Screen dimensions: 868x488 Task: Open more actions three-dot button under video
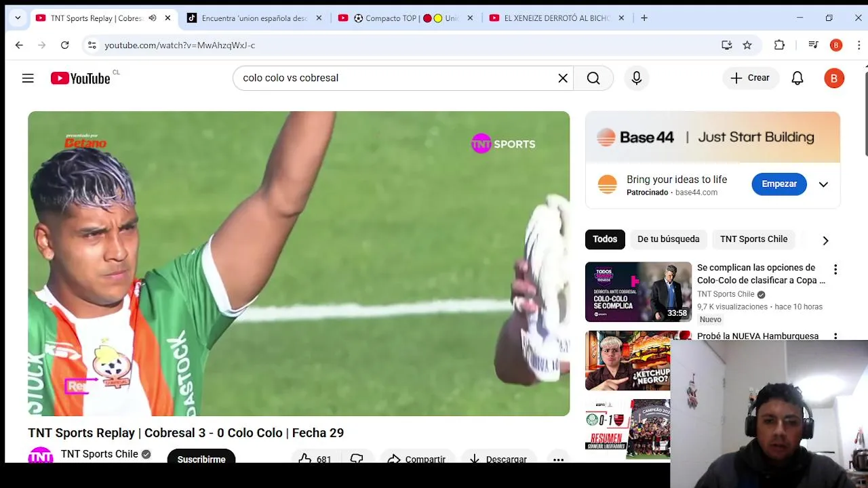(558, 459)
